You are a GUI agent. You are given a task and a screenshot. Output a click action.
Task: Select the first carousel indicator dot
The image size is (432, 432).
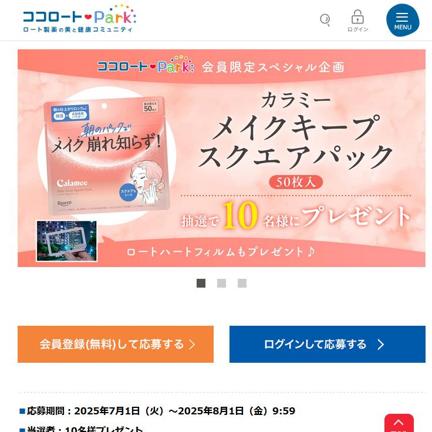tap(201, 283)
